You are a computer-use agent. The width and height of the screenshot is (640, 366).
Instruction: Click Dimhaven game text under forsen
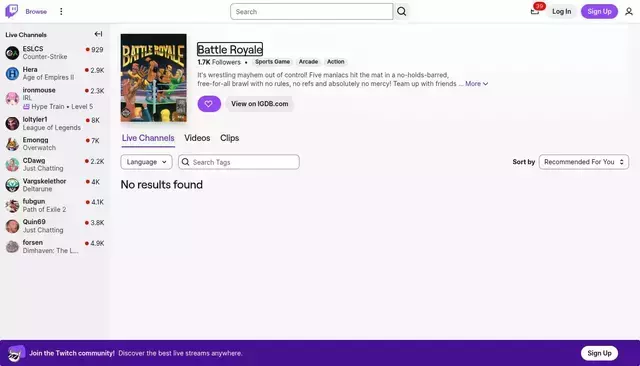pos(51,251)
